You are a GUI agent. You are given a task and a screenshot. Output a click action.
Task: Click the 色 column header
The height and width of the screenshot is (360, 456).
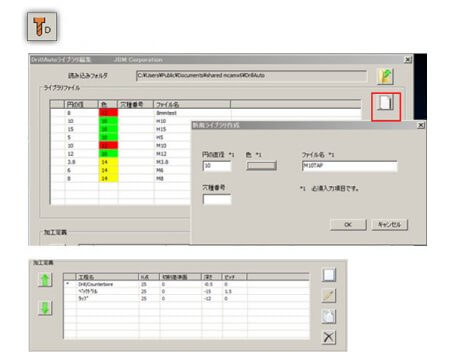108,105
